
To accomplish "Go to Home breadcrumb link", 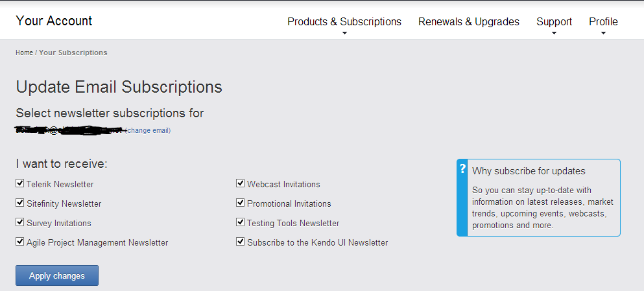I will point(24,52).
